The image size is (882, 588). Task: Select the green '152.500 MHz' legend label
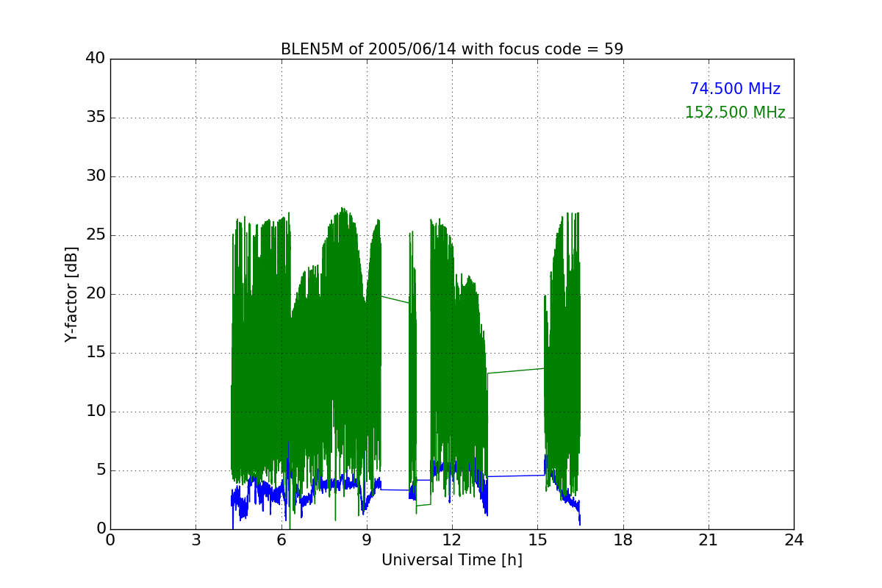(735, 112)
